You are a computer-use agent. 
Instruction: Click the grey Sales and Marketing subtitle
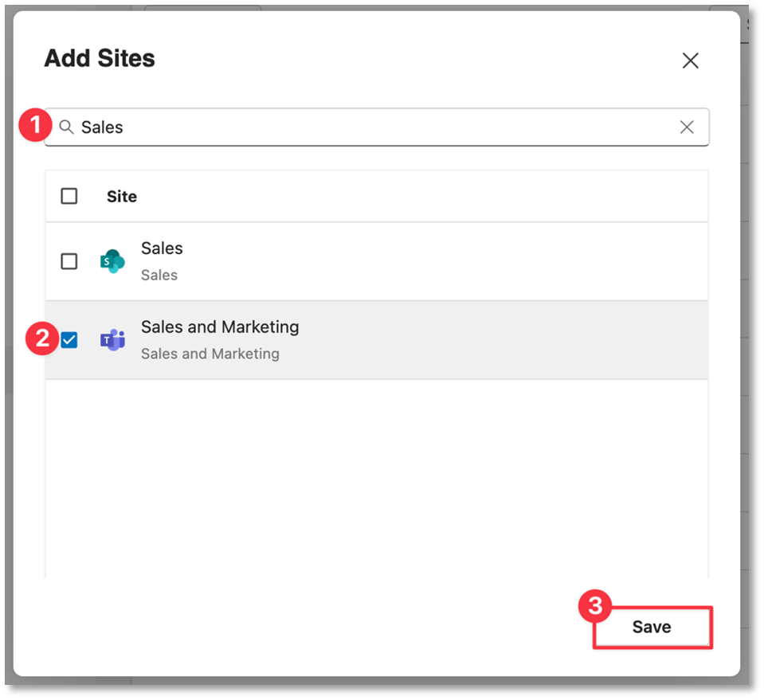pos(210,354)
